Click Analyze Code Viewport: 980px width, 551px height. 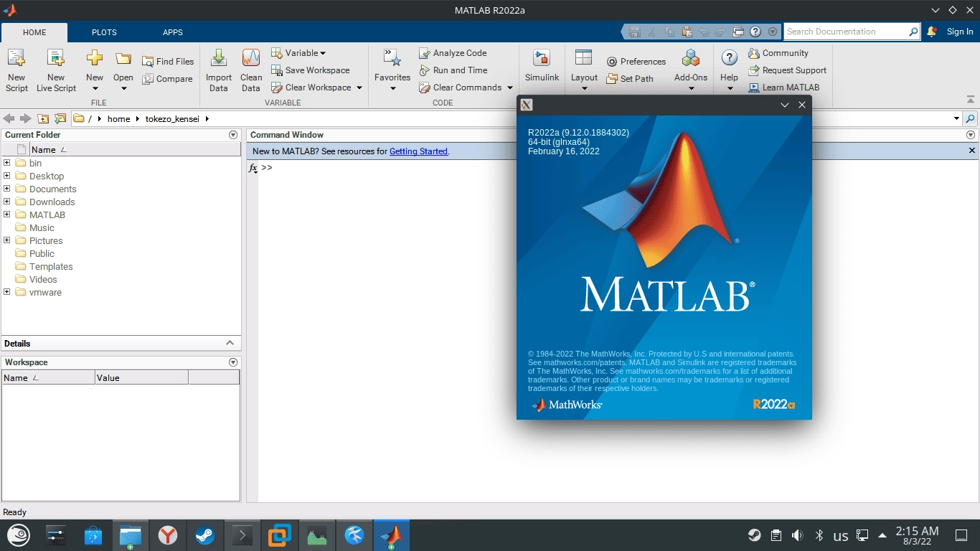pos(453,53)
